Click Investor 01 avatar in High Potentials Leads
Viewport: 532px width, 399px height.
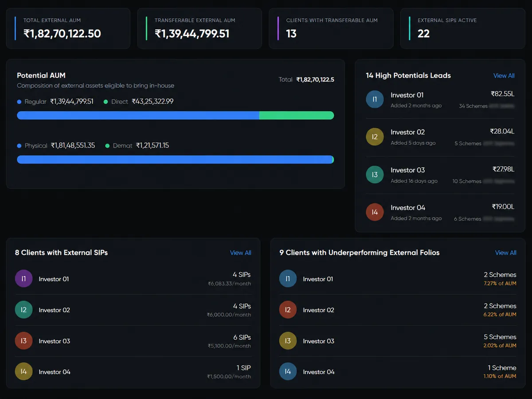pyautogui.click(x=375, y=99)
